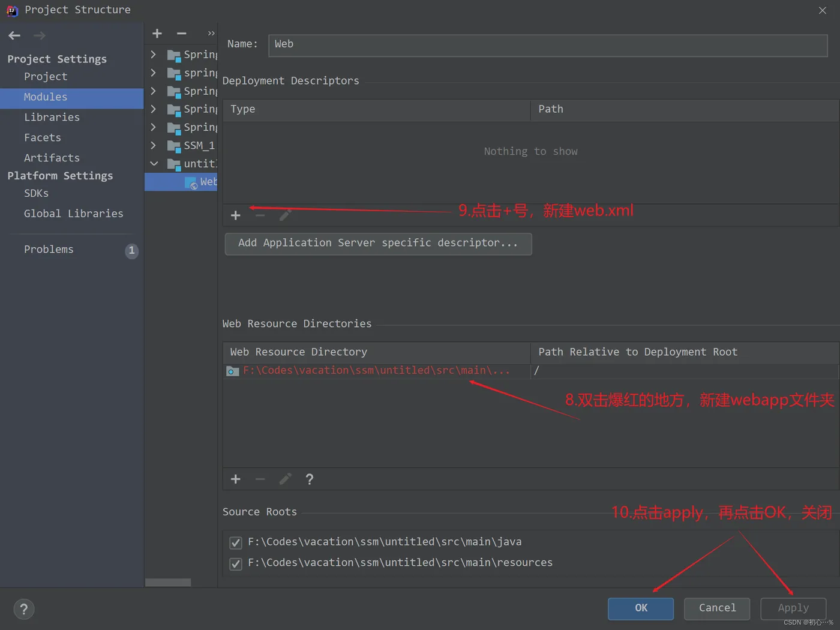Click the Apply button
Viewport: 840px width, 630px height.
tap(793, 608)
